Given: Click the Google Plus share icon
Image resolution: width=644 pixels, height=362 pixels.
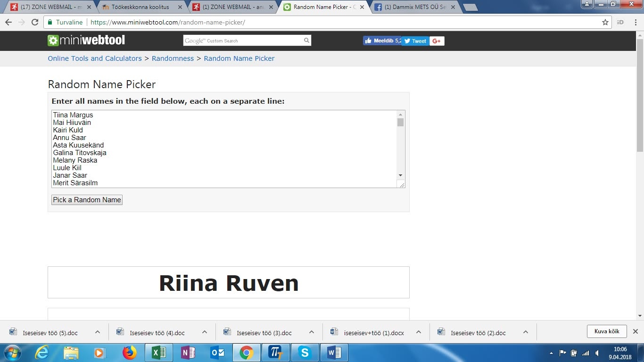Looking at the screenshot, I should click(437, 41).
